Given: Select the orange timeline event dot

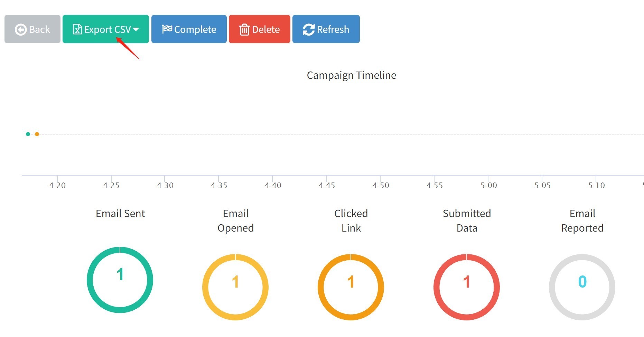Looking at the screenshot, I should coord(37,134).
